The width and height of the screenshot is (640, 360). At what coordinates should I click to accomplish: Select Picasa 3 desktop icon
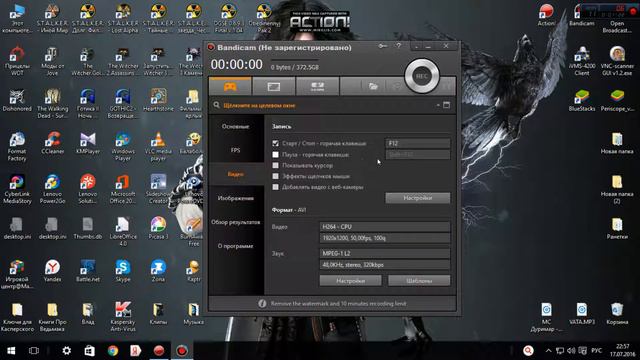(158, 228)
